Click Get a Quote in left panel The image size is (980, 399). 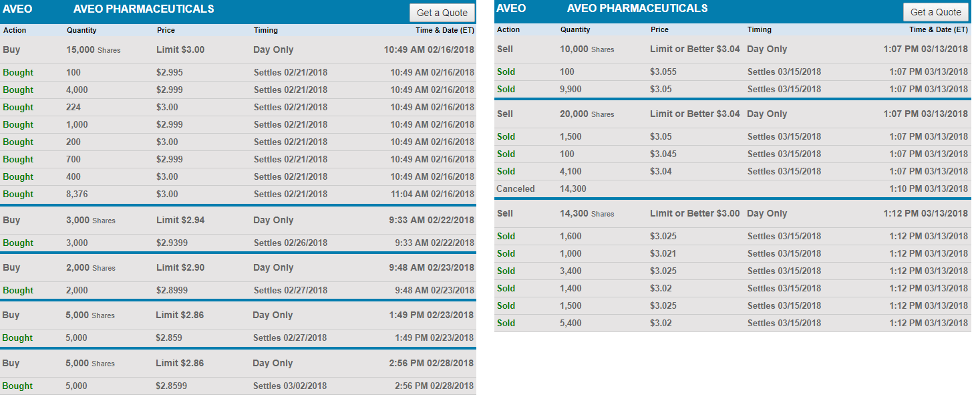442,13
